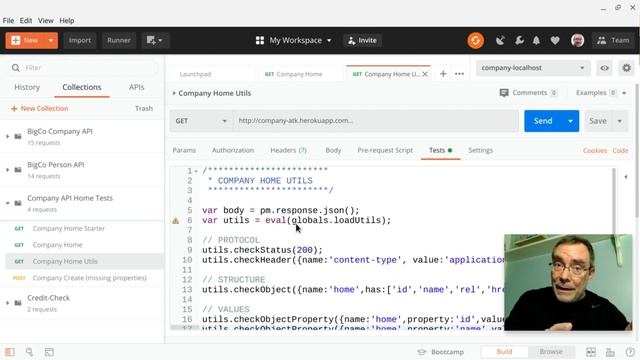Open the Send button dropdown arrow
Screen dimensions: 640x360
(570, 121)
